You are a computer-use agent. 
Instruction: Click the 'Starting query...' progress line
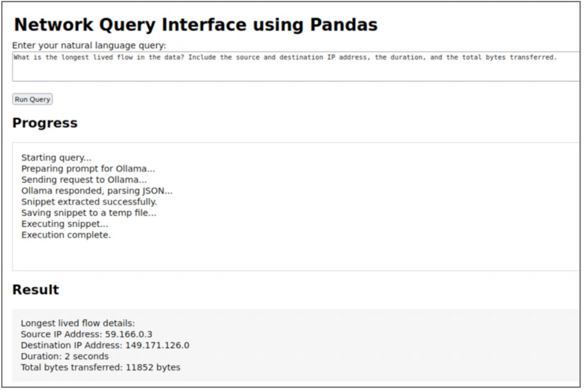point(56,157)
